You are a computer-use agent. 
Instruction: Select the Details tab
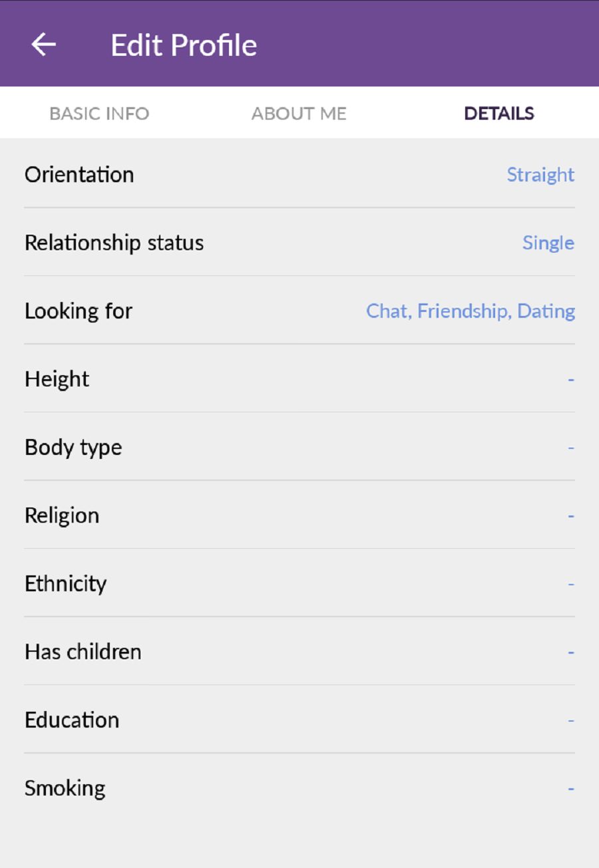coord(499,113)
